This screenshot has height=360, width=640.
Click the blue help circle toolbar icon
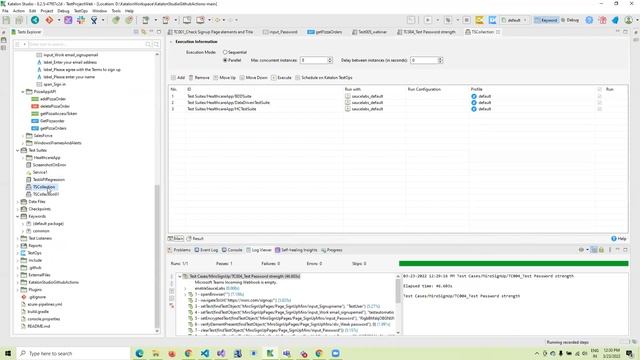coord(589,20)
